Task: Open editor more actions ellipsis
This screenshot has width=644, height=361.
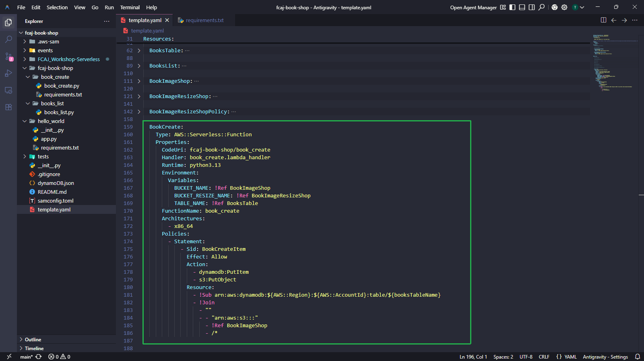Action: (635, 20)
